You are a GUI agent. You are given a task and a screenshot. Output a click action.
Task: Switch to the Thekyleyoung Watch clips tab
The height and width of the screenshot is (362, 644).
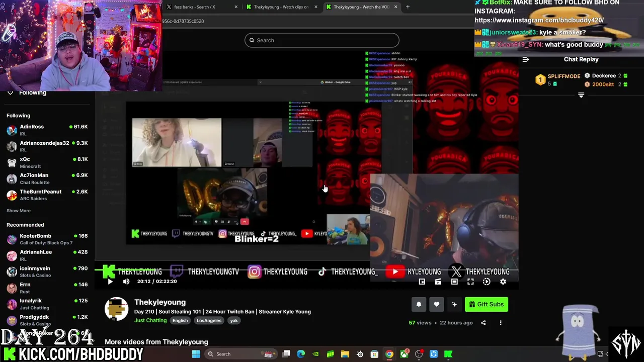click(x=281, y=7)
